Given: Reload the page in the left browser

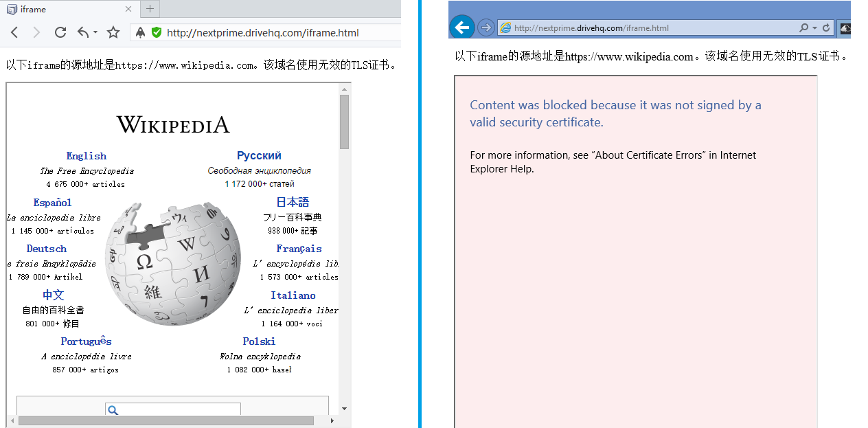Looking at the screenshot, I should coord(60,32).
